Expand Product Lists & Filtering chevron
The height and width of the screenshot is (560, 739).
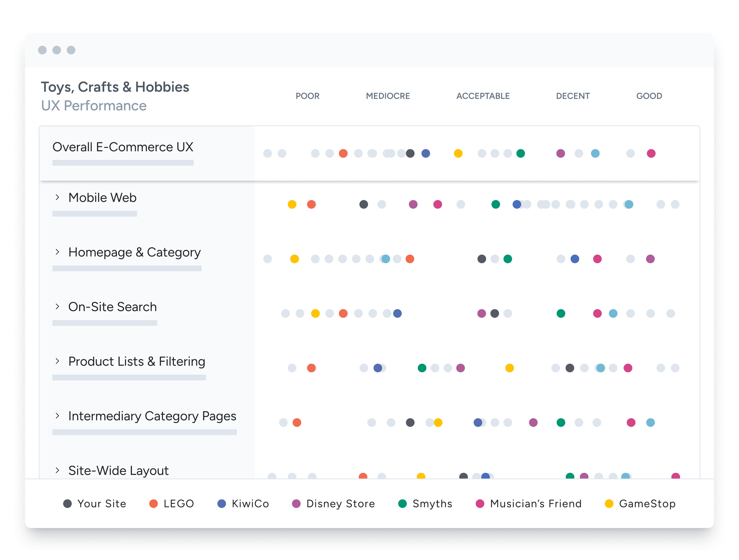[58, 361]
